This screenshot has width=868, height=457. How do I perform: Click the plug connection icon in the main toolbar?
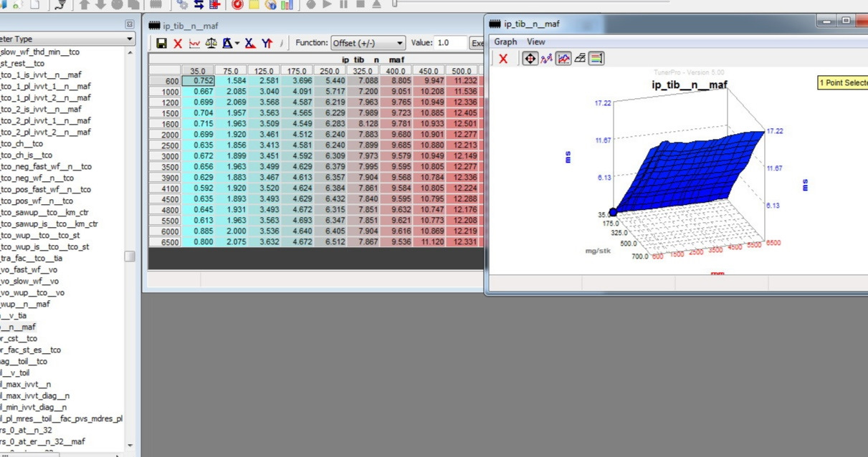(60, 4)
